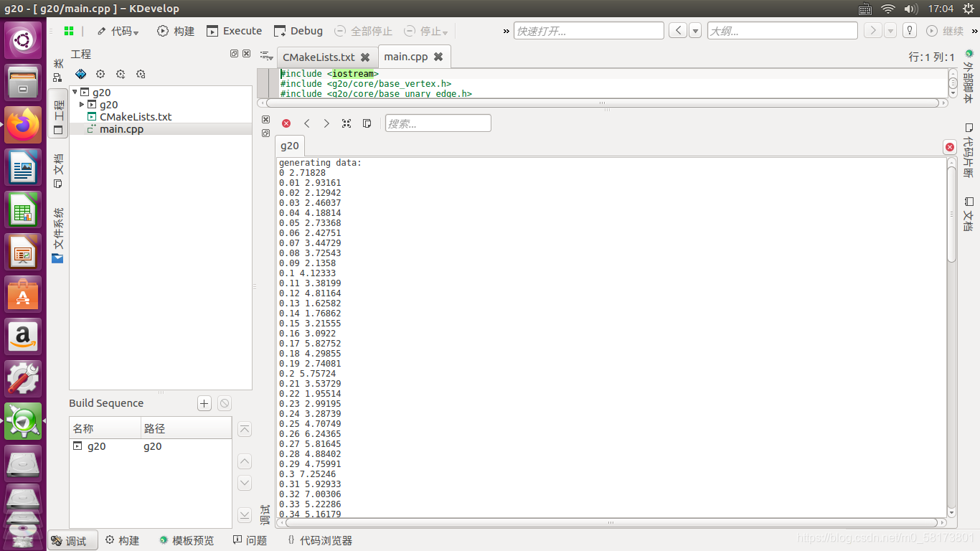
Task: Open the 停止 (Stop) dropdown in the toolbar
Action: tap(426, 31)
